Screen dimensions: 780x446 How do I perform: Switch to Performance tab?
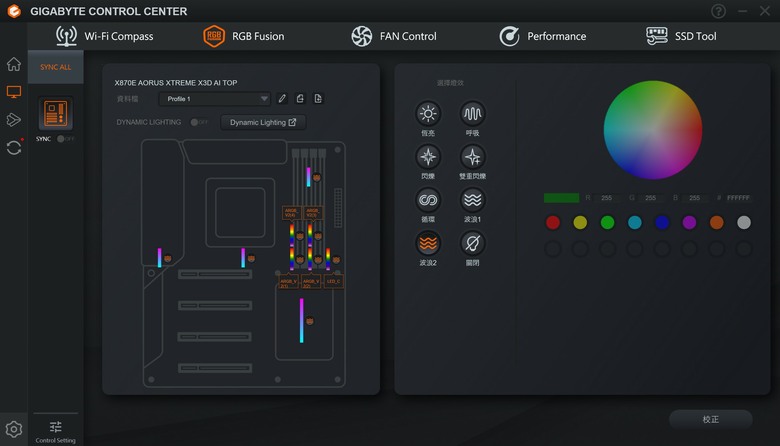pyautogui.click(x=542, y=36)
